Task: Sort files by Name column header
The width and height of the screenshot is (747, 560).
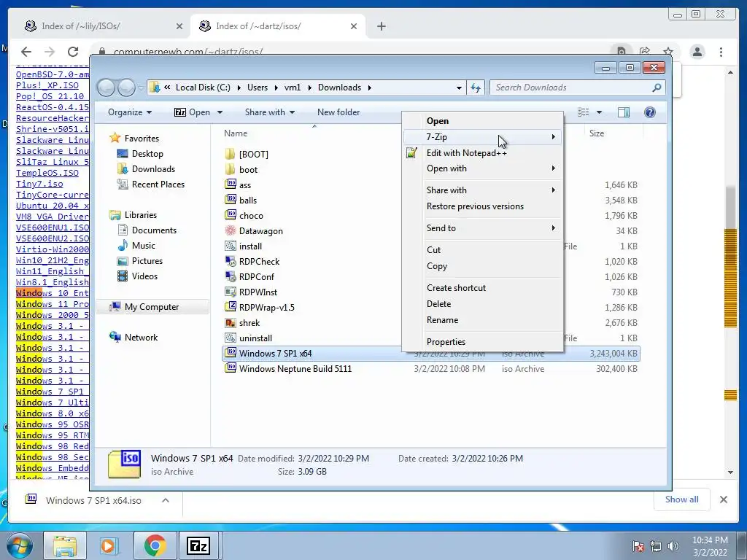Action: pos(236,134)
